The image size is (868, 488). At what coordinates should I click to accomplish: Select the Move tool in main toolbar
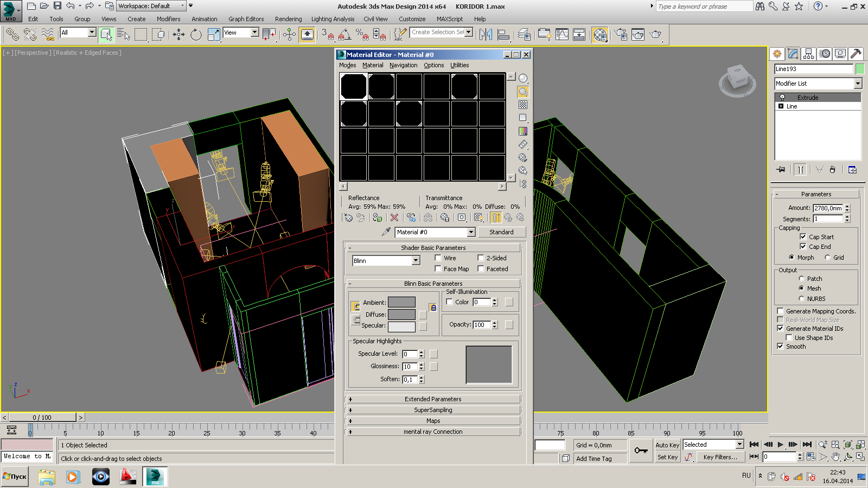178,35
